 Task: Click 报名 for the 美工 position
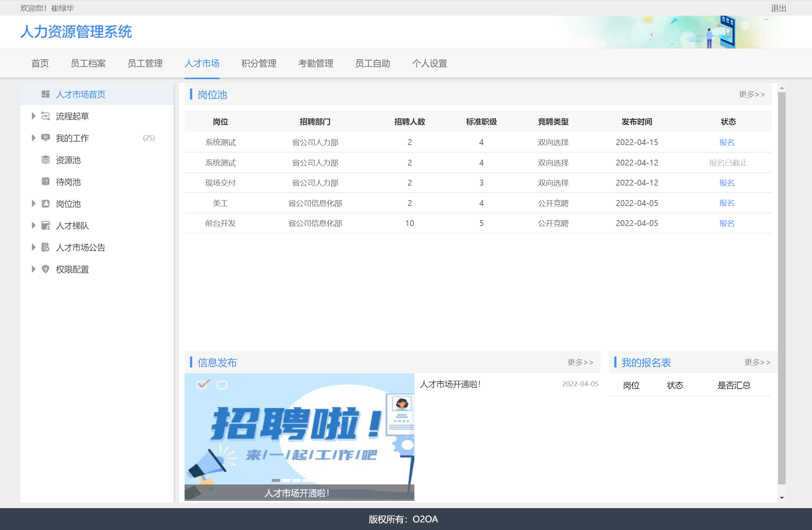726,203
